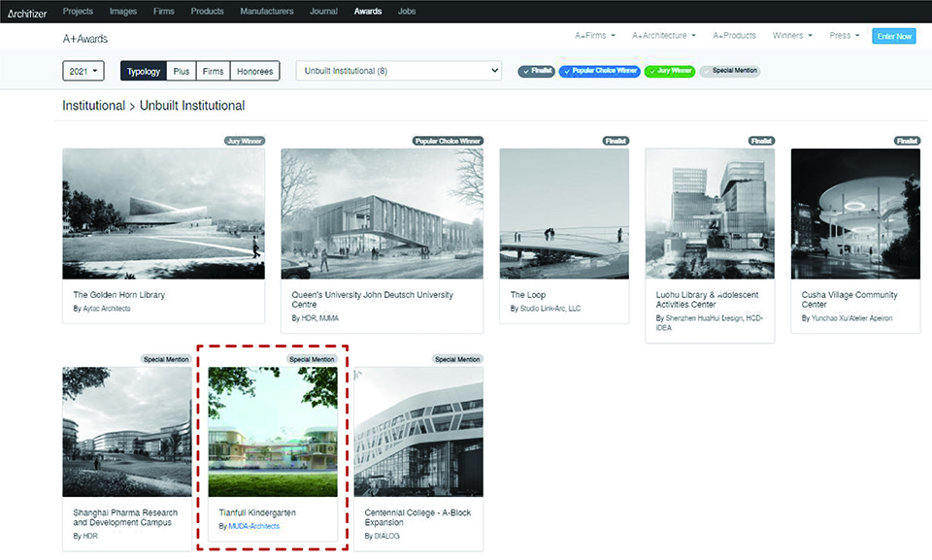
Task: Open Tianfuli Kindergarten project image
Action: coord(273,432)
